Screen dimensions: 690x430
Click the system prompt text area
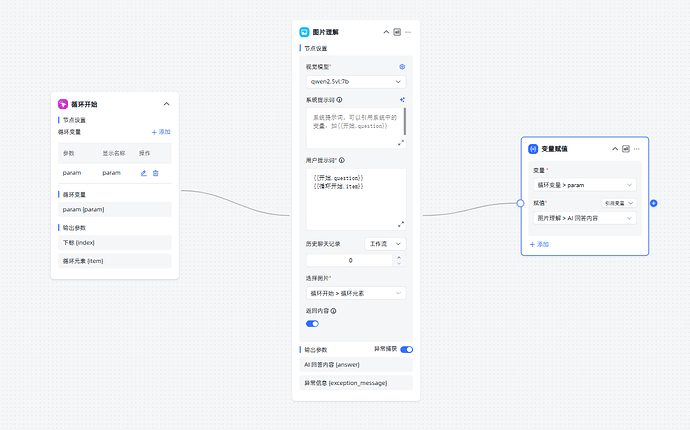[350, 122]
